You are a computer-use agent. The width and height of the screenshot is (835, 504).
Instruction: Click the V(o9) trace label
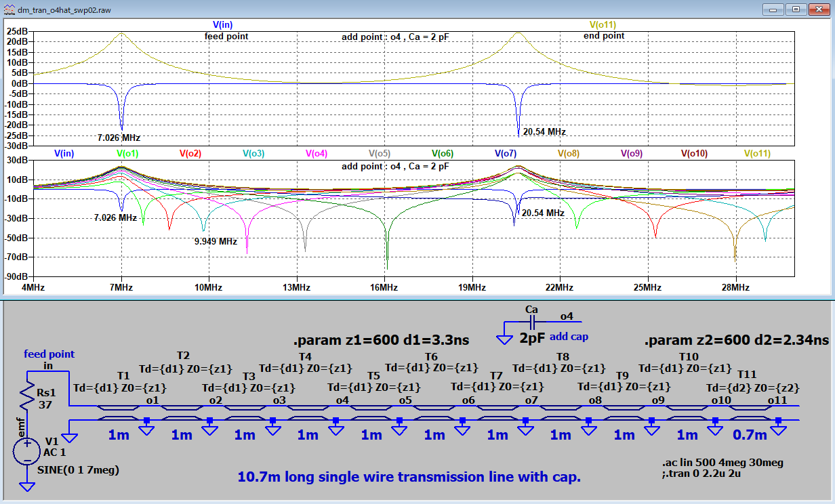click(x=632, y=154)
